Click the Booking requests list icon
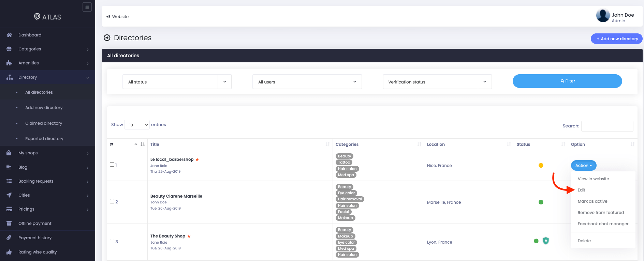The height and width of the screenshot is (261, 644). pos(9,181)
